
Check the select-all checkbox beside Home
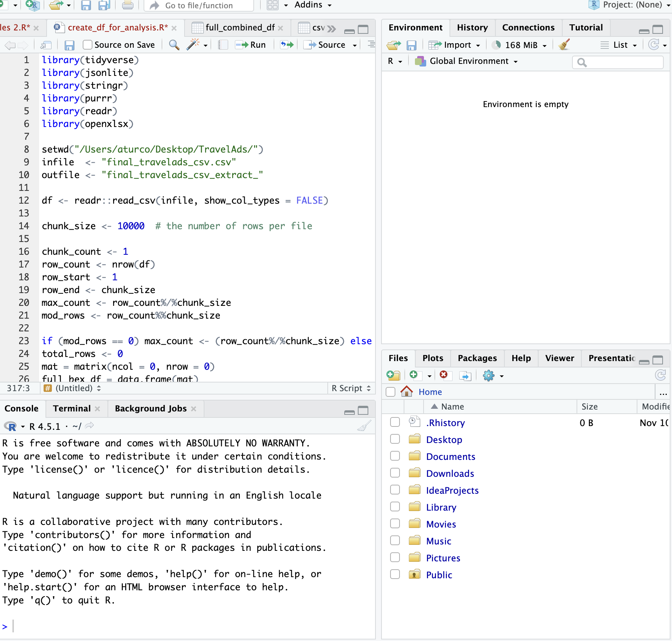point(390,392)
